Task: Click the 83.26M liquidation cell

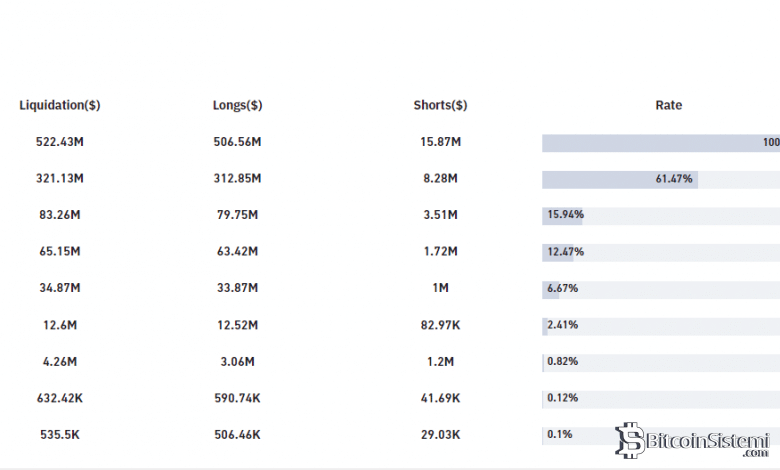Action: (x=60, y=215)
